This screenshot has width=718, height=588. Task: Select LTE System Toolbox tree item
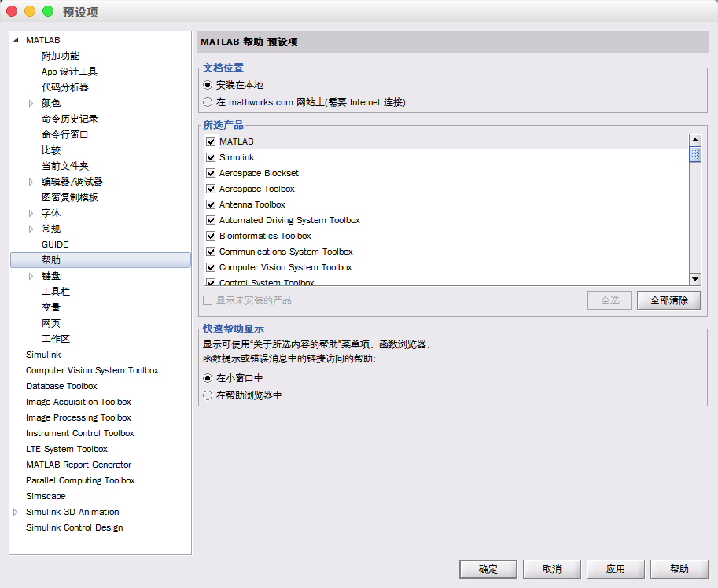click(x=66, y=450)
